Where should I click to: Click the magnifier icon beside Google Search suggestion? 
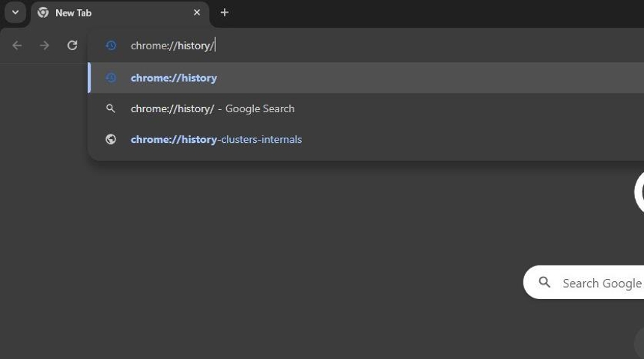(111, 108)
